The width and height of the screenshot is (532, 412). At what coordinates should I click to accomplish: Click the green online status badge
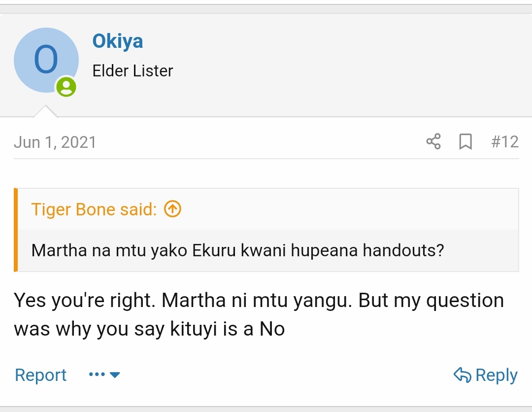(x=66, y=87)
